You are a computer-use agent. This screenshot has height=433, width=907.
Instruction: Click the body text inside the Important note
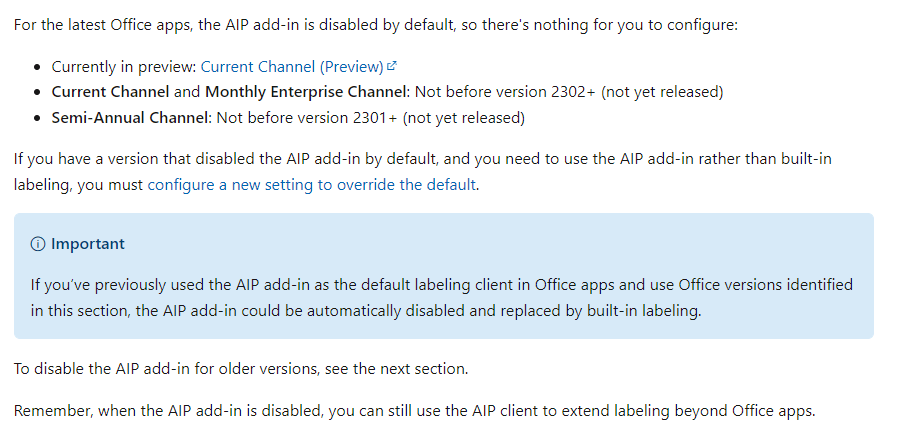pos(440,297)
